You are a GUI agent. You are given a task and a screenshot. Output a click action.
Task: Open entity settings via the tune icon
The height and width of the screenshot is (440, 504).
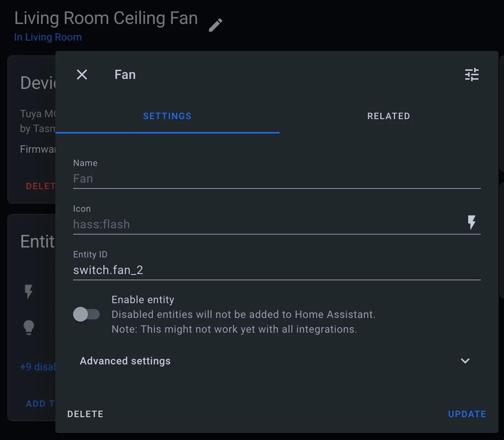[x=472, y=75]
